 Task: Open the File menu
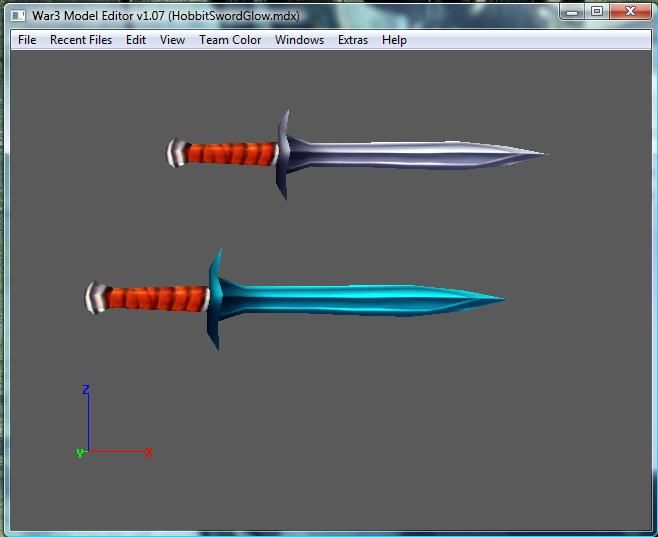(x=27, y=40)
